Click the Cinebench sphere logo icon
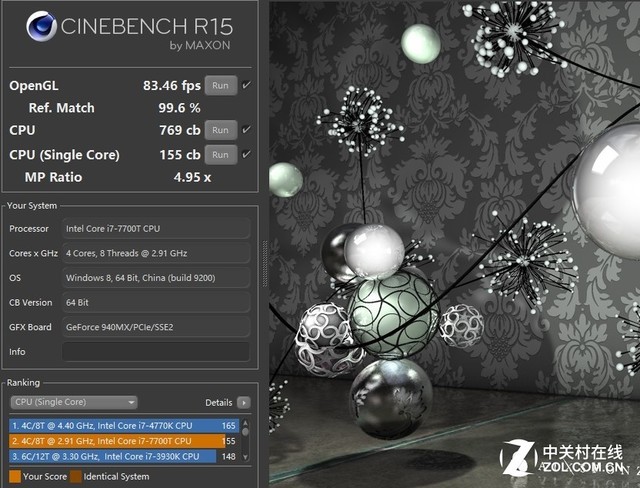Viewport: 640px width, 488px height. click(40, 27)
